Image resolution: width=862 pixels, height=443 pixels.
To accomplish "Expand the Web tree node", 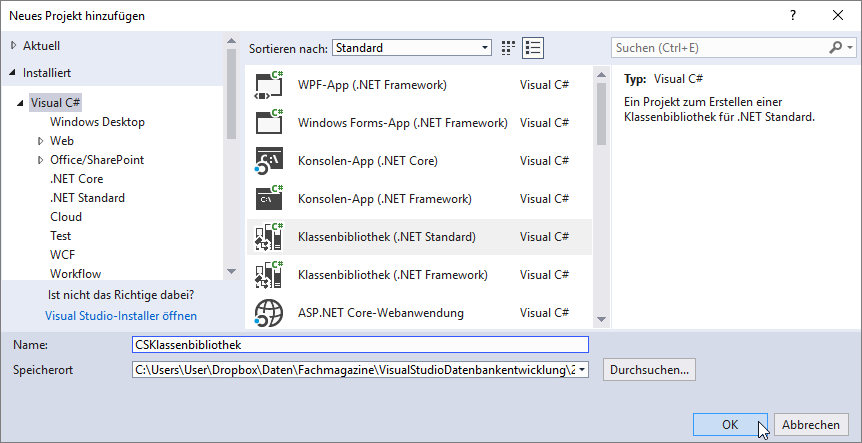I will pyautogui.click(x=41, y=141).
